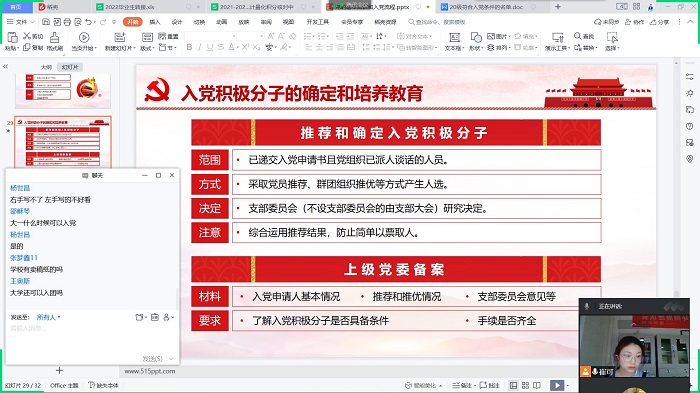This screenshot has height=393, width=700.
Task: Expand the 文件 menu dropdown arrow
Action: [x=33, y=21]
